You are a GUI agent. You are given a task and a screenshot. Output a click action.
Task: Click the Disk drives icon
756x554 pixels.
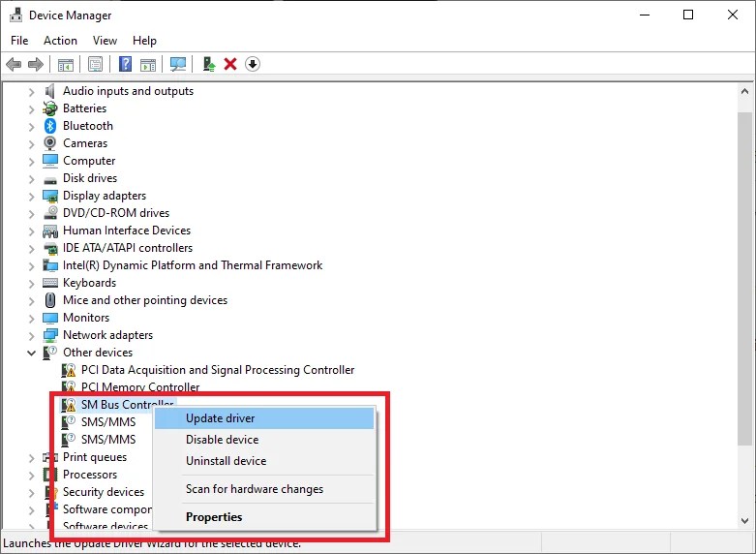(50, 180)
